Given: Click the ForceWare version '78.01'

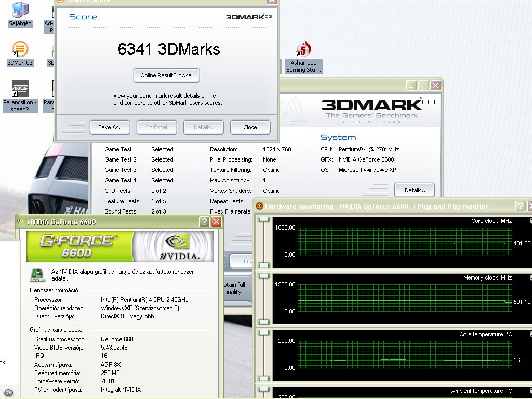Looking at the screenshot, I should coord(108,381).
